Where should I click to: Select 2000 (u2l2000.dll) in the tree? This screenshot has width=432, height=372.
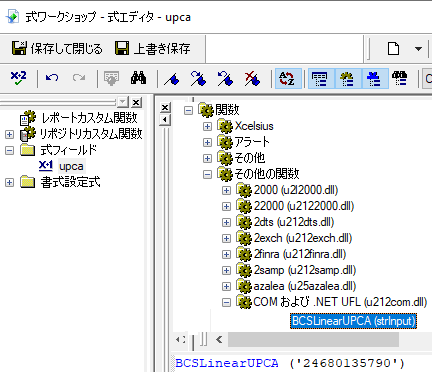click(x=296, y=190)
